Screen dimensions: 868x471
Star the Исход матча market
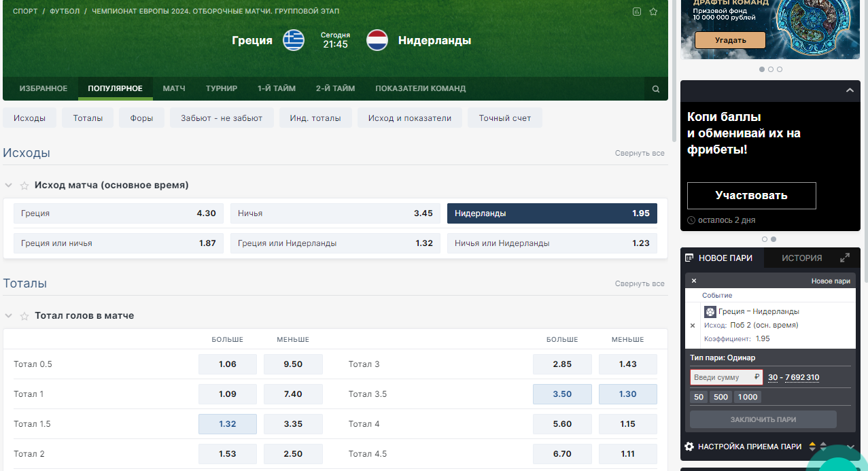(x=24, y=186)
